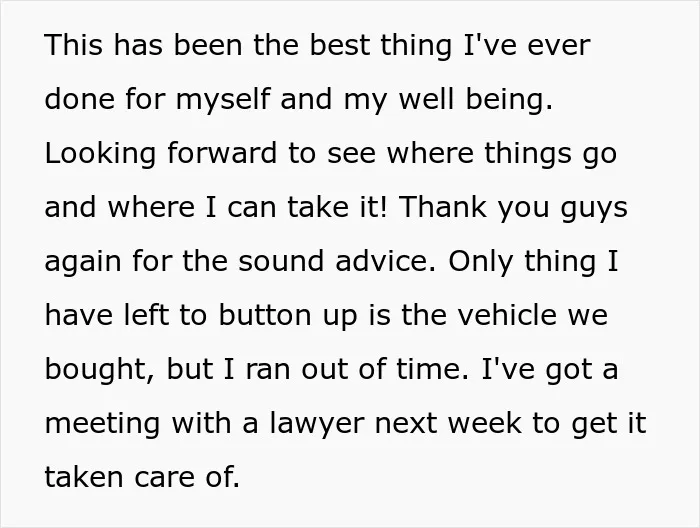Click the word "myself" in second line

223,100
